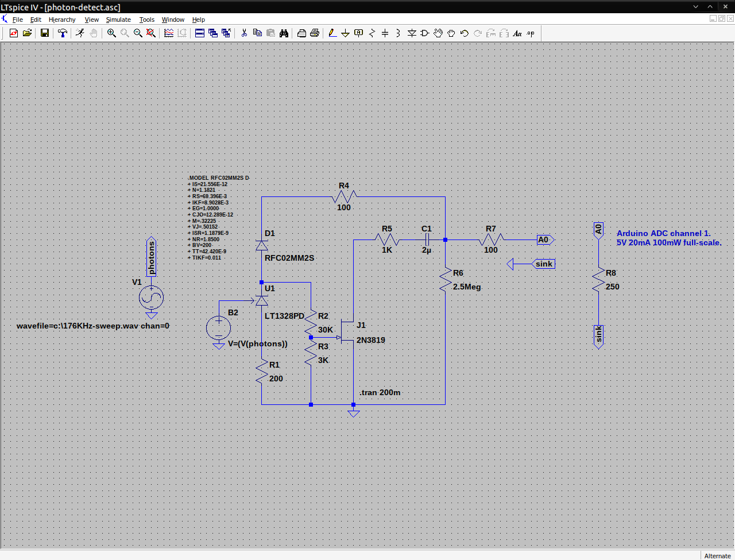Run simulation with running man icon
Image resolution: width=735 pixels, height=560 pixels.
click(x=80, y=33)
